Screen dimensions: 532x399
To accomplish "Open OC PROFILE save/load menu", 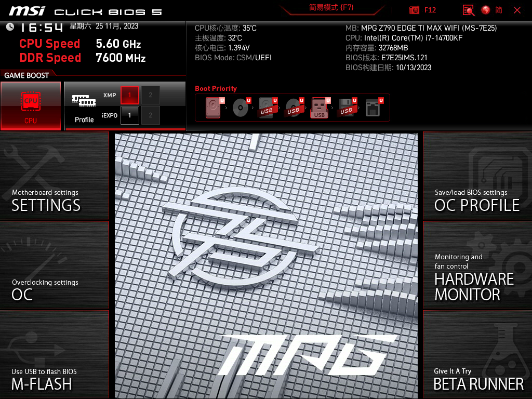I will tap(478, 176).
